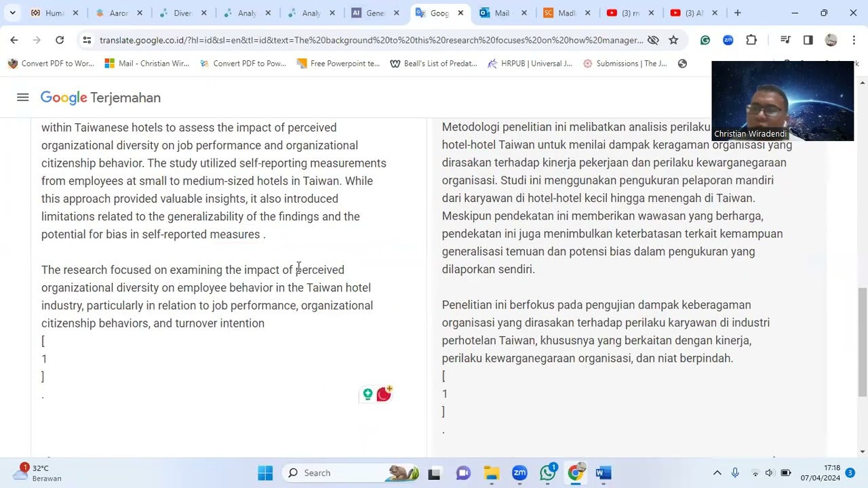Switch to the Gene AI tab
868x488 pixels.
pos(374,13)
